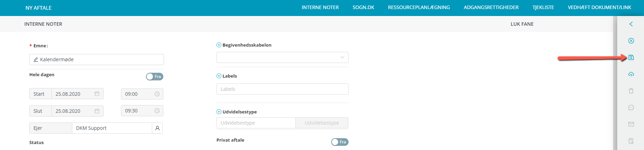Click the person icon beside DKM Support
The image size is (644, 150).
click(157, 128)
